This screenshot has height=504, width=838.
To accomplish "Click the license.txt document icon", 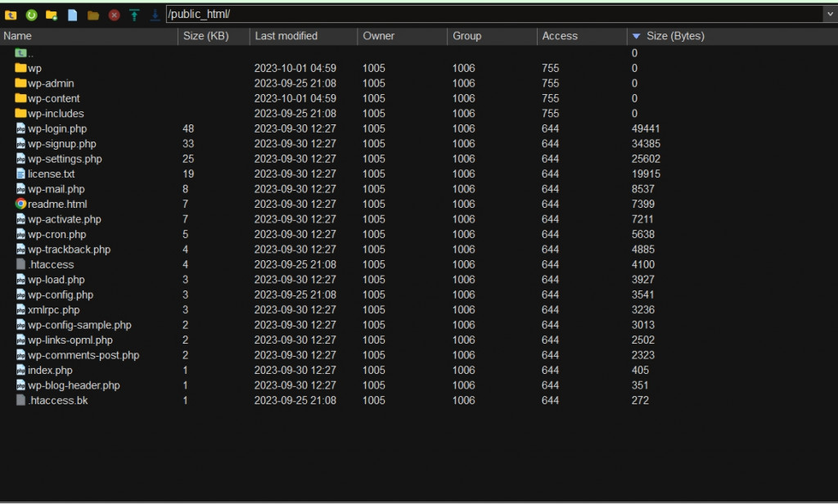I will point(20,173).
